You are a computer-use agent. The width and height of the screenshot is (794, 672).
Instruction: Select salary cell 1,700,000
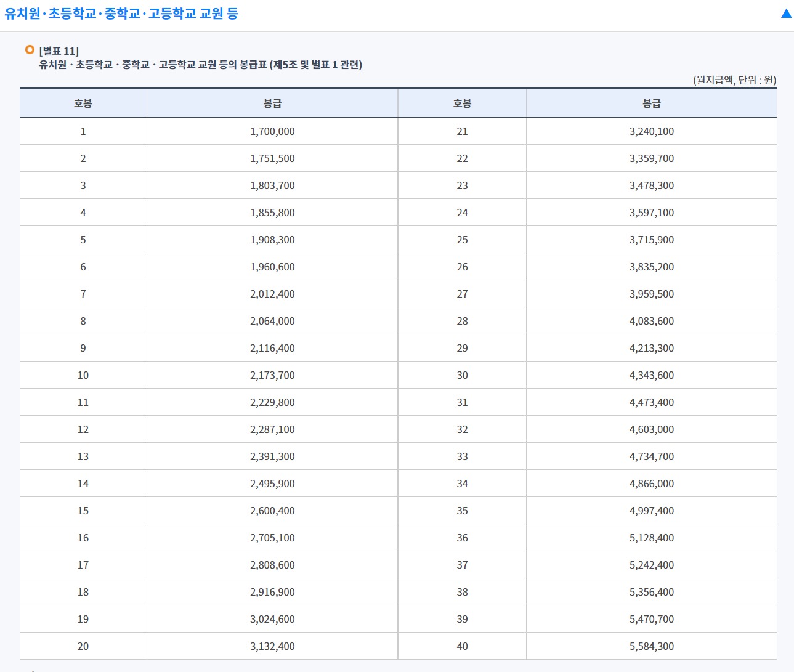pyautogui.click(x=272, y=131)
